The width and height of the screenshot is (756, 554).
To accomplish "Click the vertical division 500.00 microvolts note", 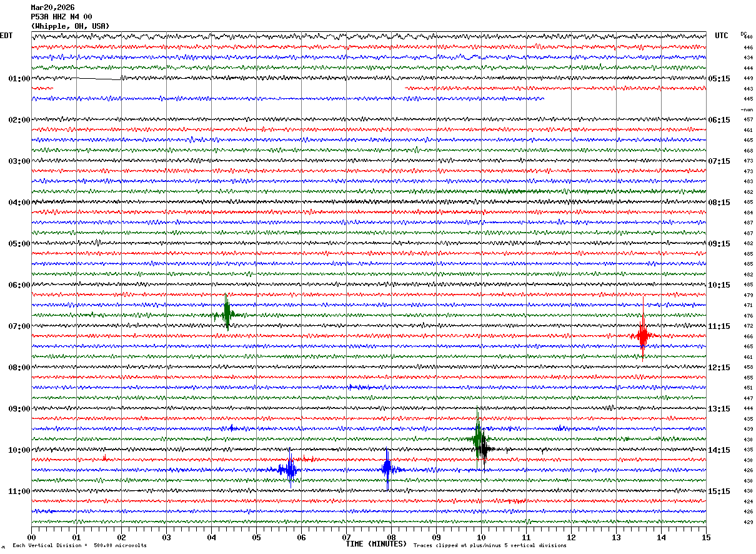I will click(79, 546).
